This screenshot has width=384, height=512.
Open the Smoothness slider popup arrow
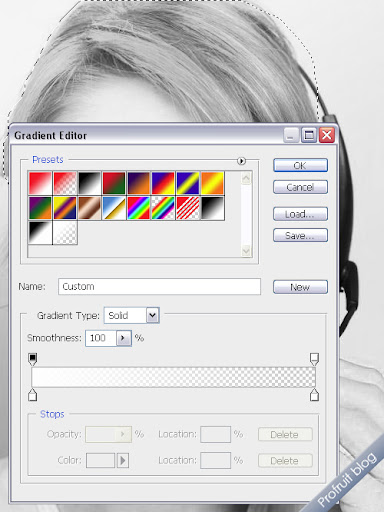(123, 338)
